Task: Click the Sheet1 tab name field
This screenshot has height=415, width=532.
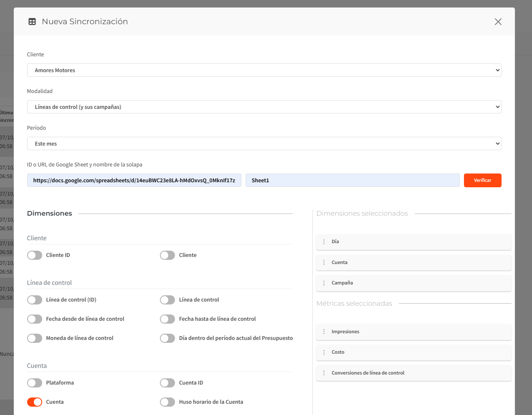Action: point(352,181)
